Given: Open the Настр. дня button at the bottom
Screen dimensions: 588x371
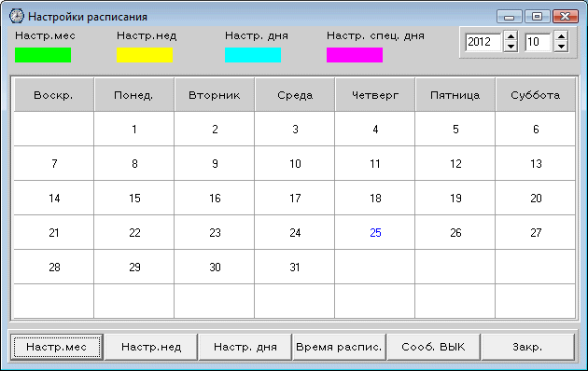Looking at the screenshot, I should coord(245,347).
